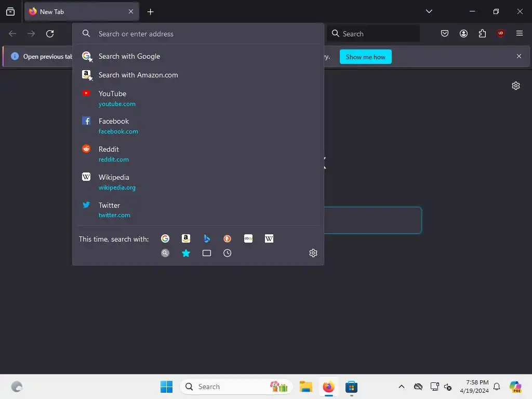Open File Explorer from taskbar

305,387
